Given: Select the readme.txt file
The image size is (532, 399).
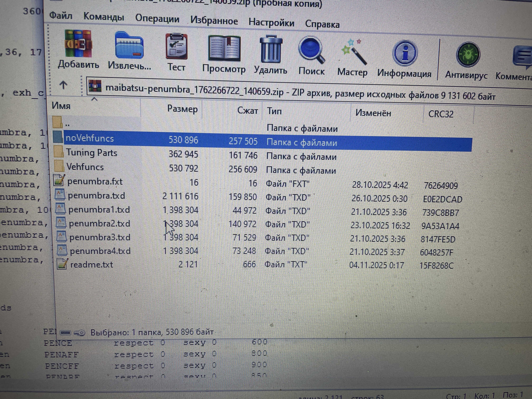Looking at the screenshot, I should (x=91, y=265).
